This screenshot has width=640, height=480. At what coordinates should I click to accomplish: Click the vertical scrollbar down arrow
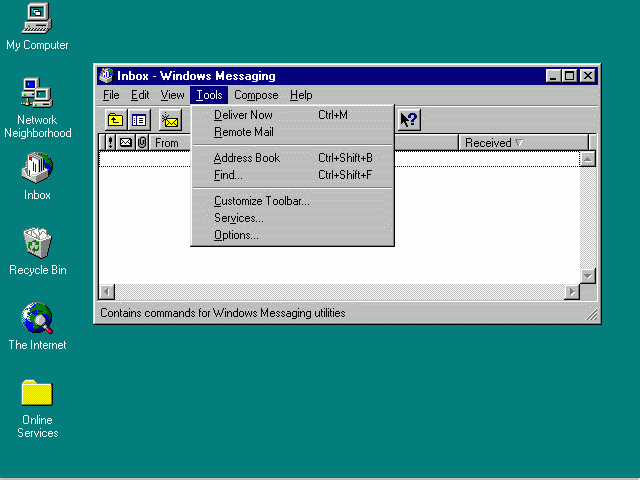[588, 276]
